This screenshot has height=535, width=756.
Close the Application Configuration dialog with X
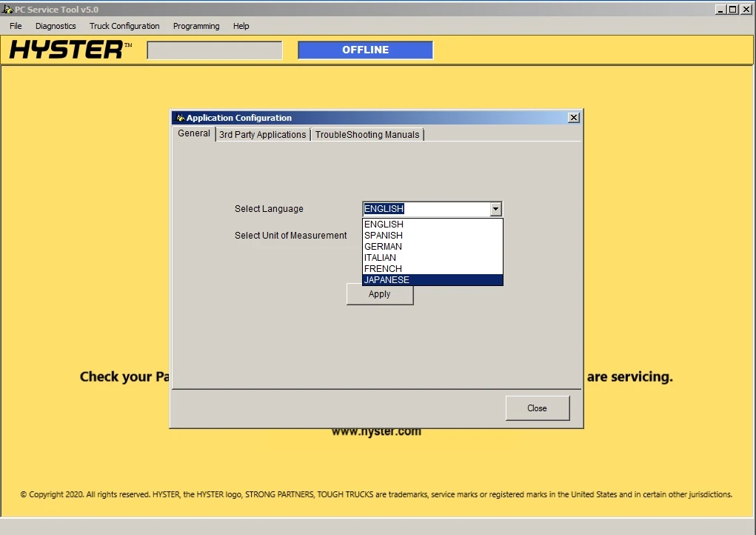click(573, 118)
